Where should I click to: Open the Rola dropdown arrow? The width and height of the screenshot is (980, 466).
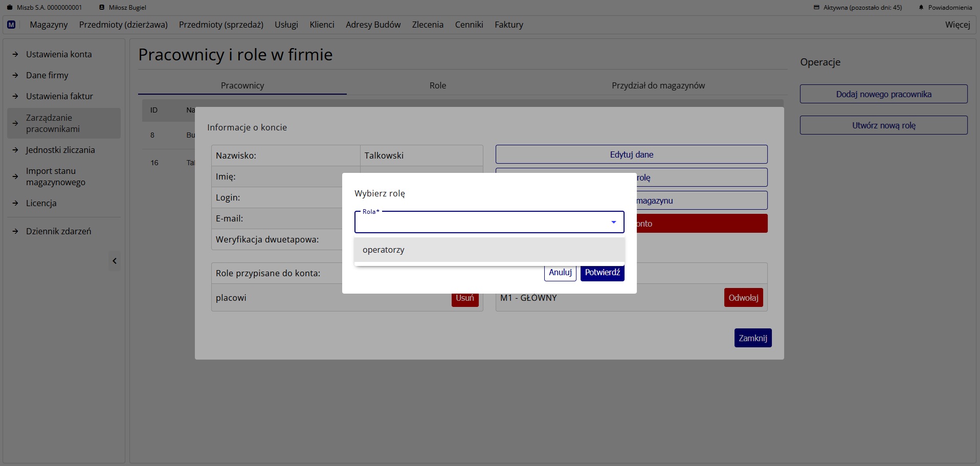(613, 222)
